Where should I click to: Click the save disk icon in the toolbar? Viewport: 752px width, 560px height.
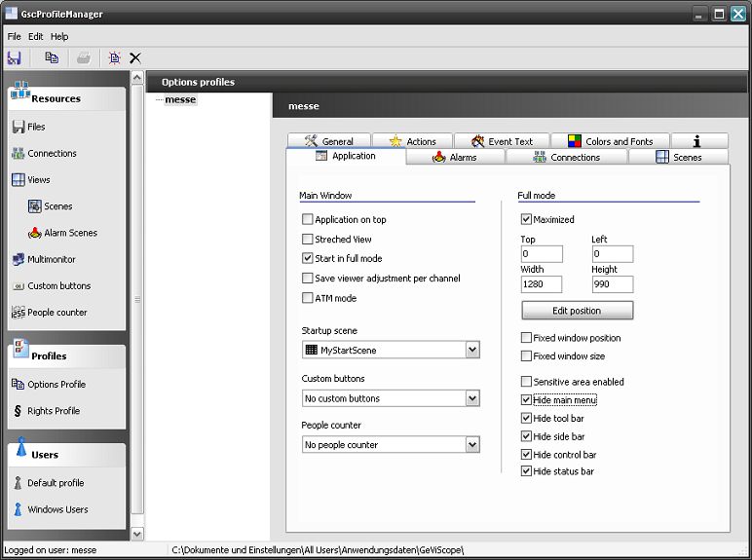(14, 58)
